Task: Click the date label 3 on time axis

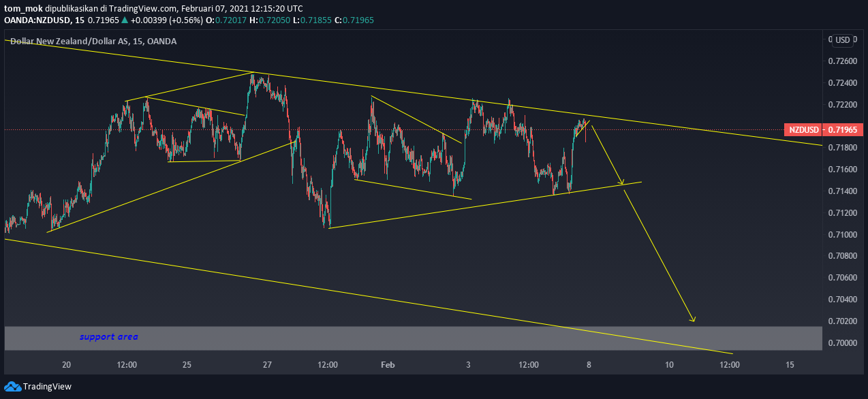Action: coord(468,365)
